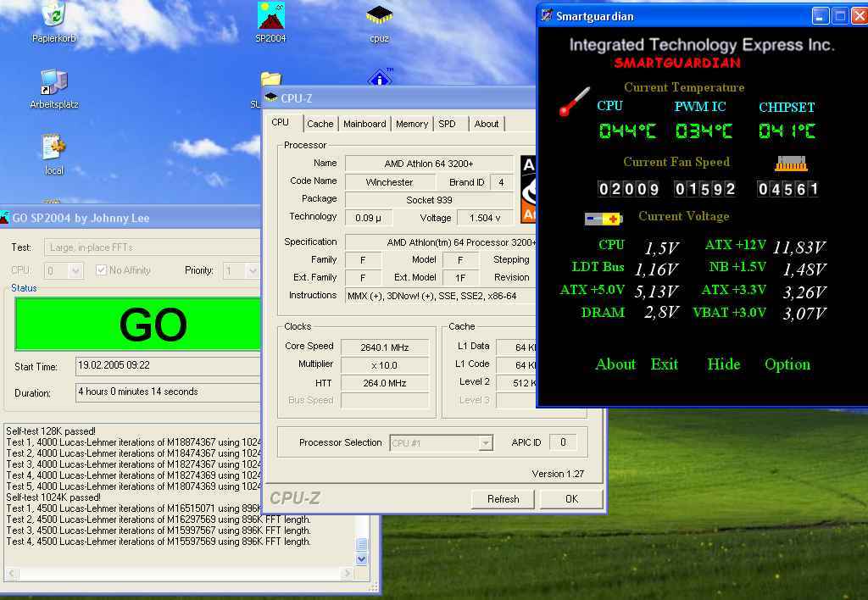868x600 pixels.
Task: Click the Duration field in SP2004
Action: [x=168, y=392]
